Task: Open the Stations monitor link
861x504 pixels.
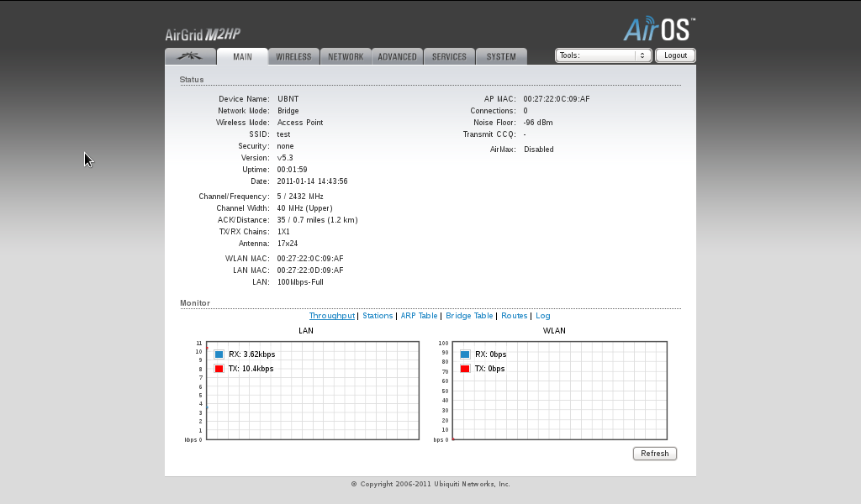Action: (378, 315)
